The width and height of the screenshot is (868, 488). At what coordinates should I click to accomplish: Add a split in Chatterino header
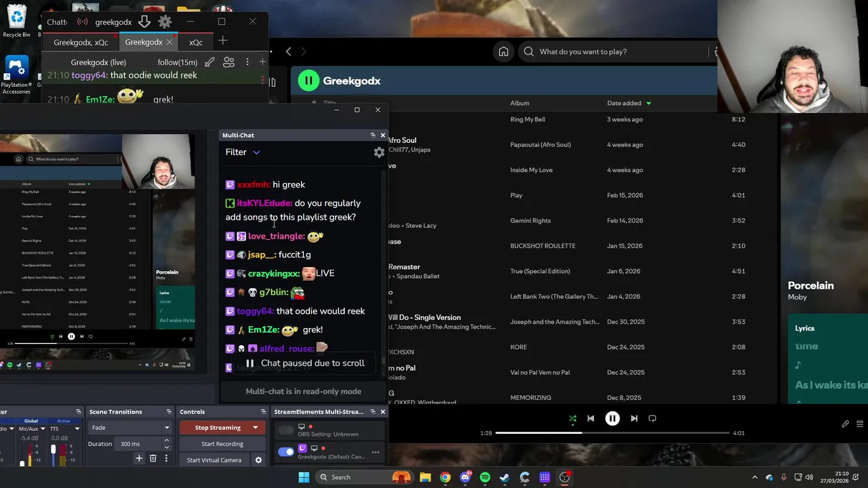point(262,62)
